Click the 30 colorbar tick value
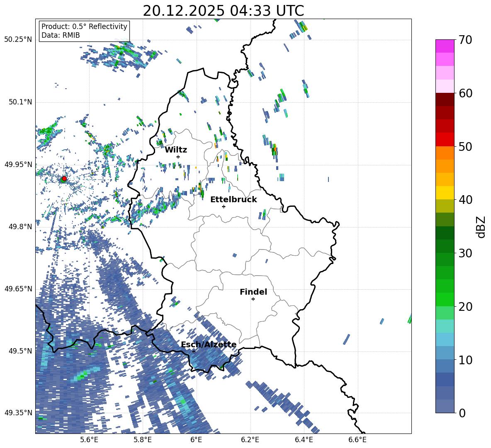The height and width of the screenshot is (448, 491). (465, 253)
